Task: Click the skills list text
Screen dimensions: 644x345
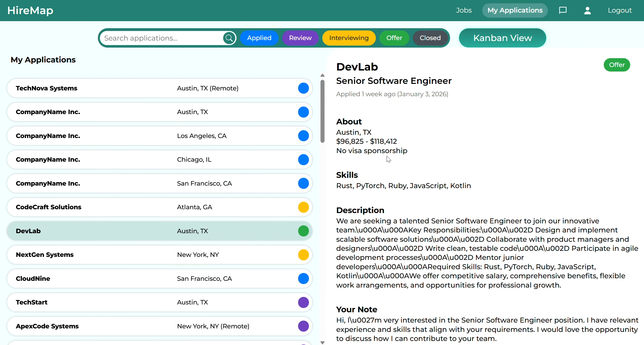Action: [404, 186]
